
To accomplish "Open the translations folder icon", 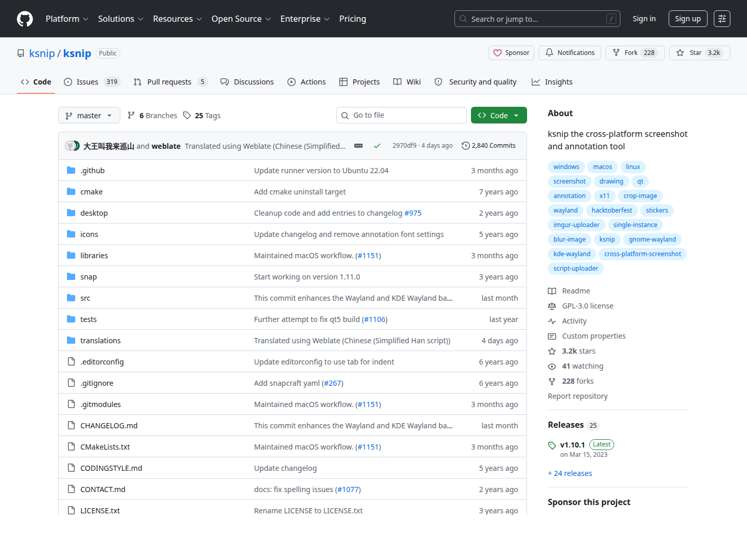I will (x=71, y=340).
